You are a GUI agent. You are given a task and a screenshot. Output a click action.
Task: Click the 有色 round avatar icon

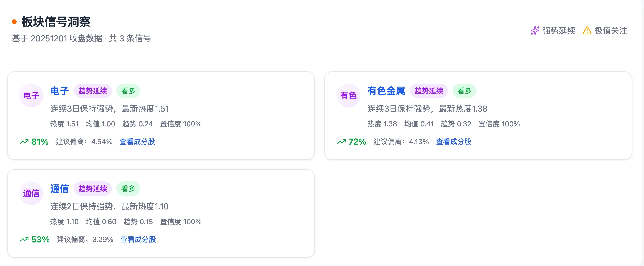[348, 95]
